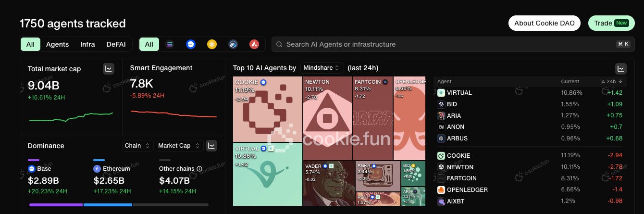Click the ANON agent icon in the table
The image size is (644, 214).
(441, 127)
